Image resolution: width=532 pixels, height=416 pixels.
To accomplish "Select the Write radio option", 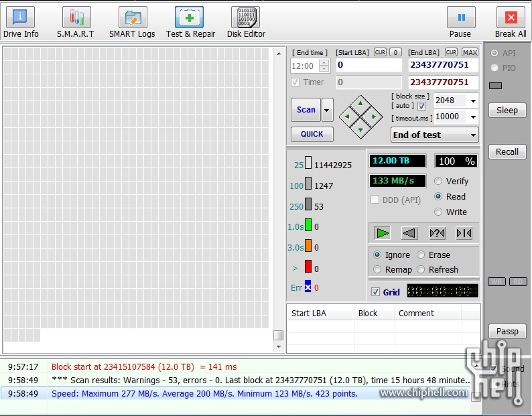I will click(x=438, y=212).
